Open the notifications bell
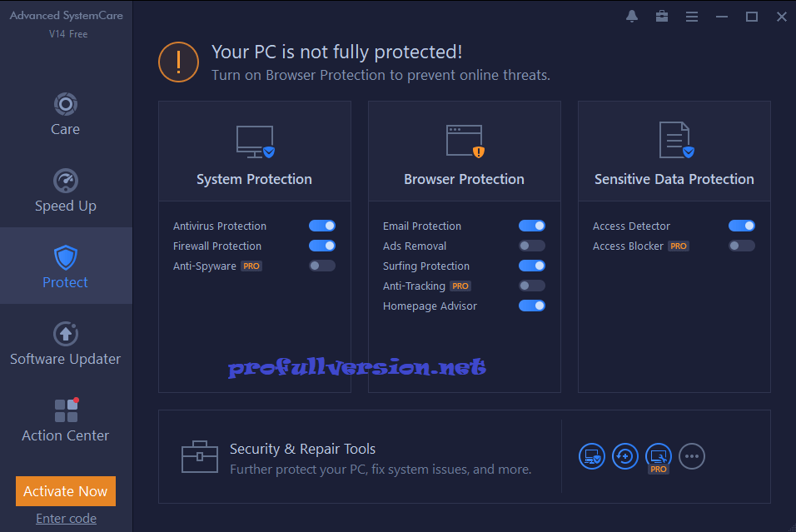This screenshot has height=532, width=796. (x=631, y=16)
